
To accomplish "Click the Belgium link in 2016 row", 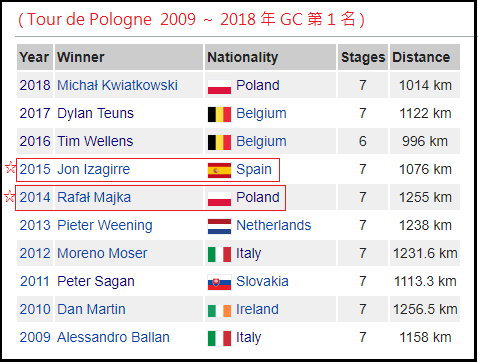I will [261, 141].
